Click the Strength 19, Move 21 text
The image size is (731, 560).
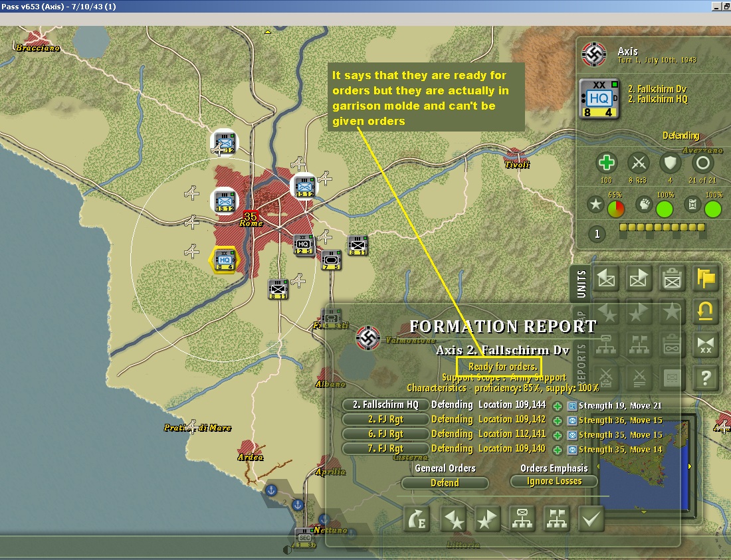[x=620, y=406]
